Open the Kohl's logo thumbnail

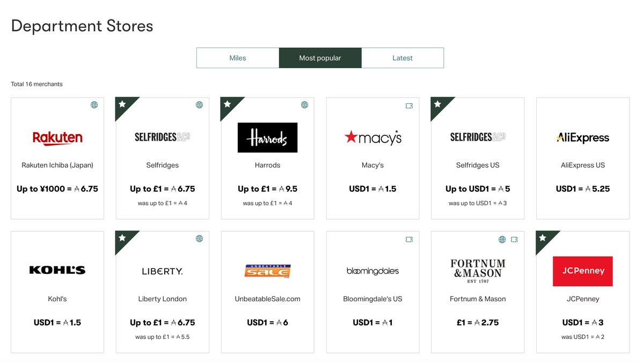tap(57, 271)
